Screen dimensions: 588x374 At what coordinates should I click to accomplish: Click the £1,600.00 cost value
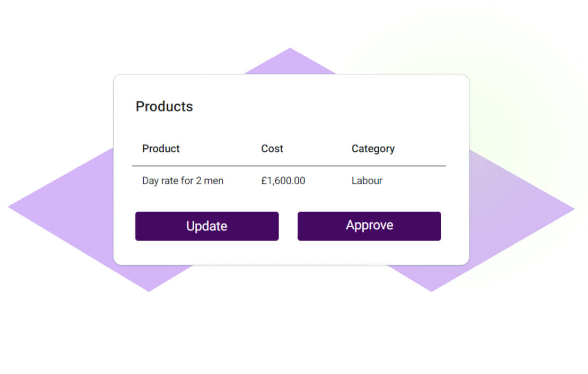point(283,181)
